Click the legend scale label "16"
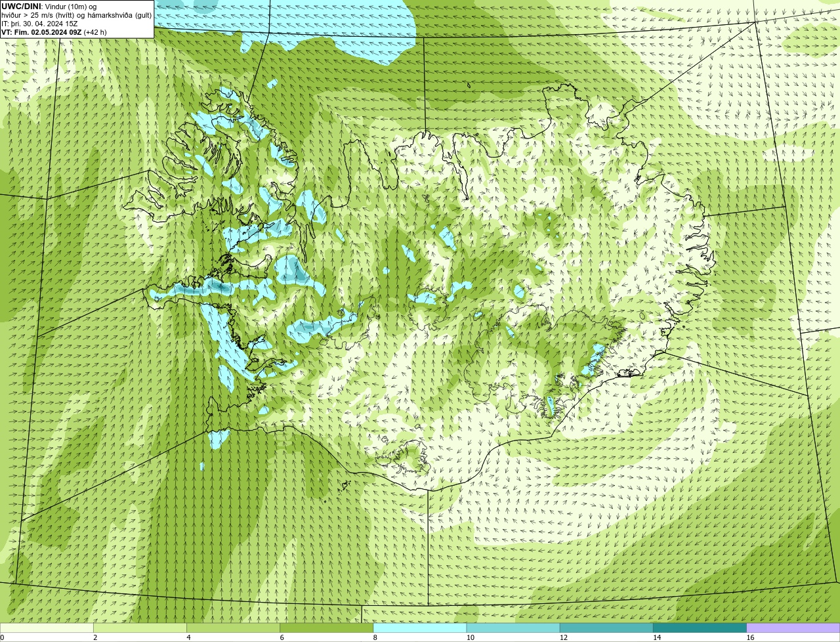 click(x=750, y=637)
